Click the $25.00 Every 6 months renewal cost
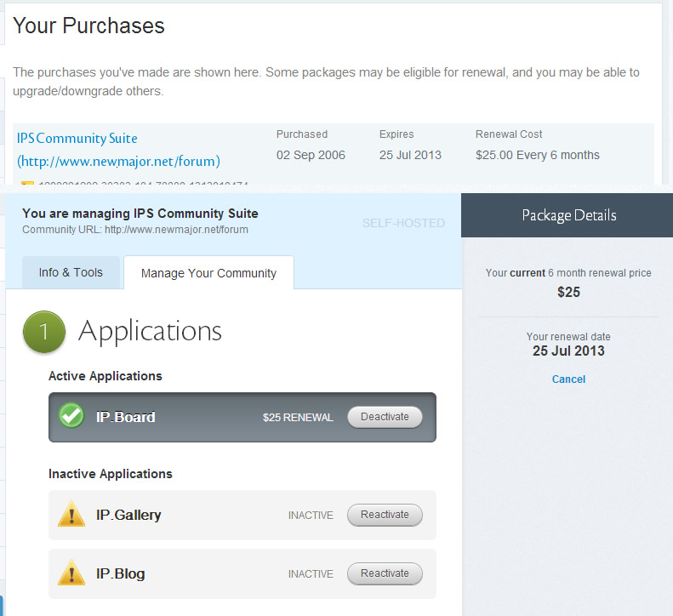This screenshot has width=673, height=616. [538, 155]
